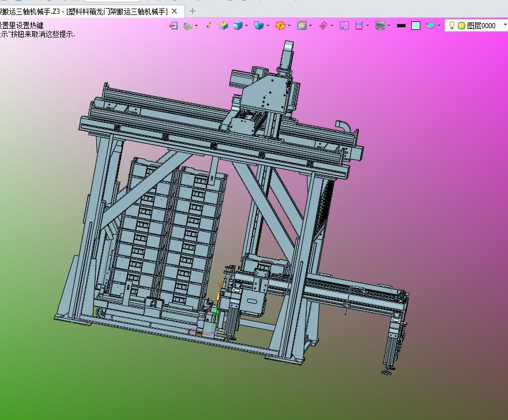Click the magenta crosshair target icon
508x420 pixels.
323,25
